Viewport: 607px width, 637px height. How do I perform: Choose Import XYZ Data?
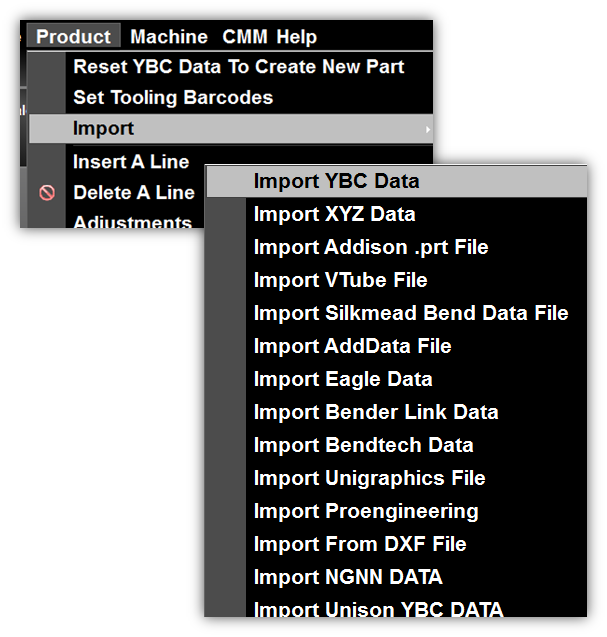click(x=334, y=214)
